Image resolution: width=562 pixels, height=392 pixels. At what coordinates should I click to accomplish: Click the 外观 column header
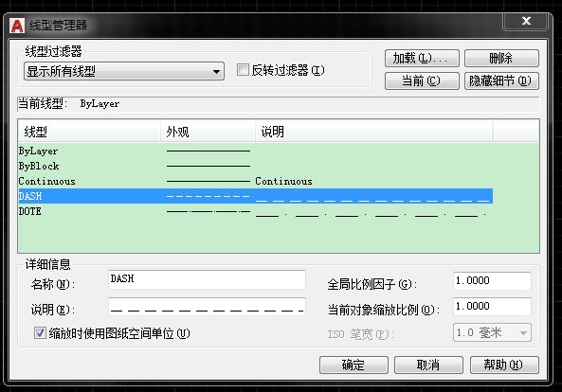tap(208, 132)
